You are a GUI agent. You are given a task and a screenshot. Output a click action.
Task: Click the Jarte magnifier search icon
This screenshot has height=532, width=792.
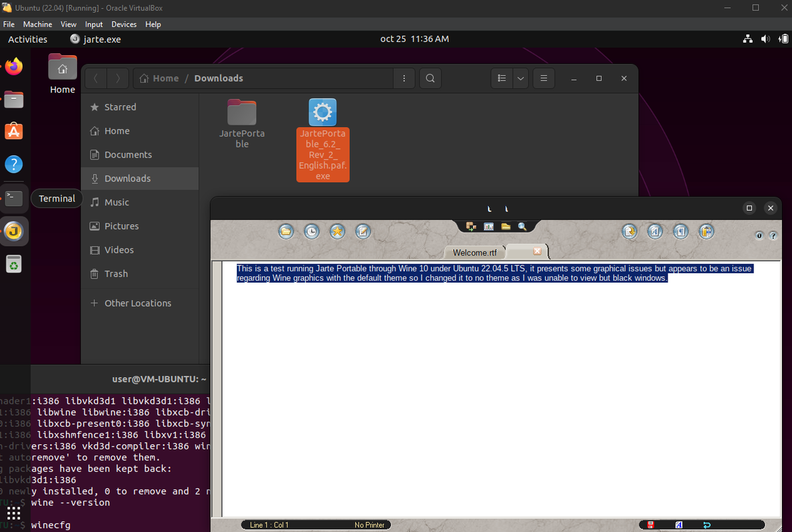pos(522,226)
